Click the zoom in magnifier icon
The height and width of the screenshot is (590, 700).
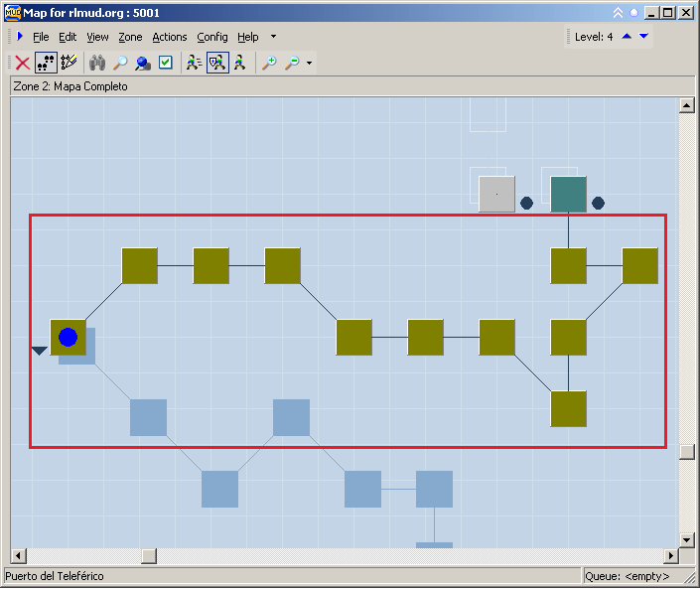tap(269, 63)
